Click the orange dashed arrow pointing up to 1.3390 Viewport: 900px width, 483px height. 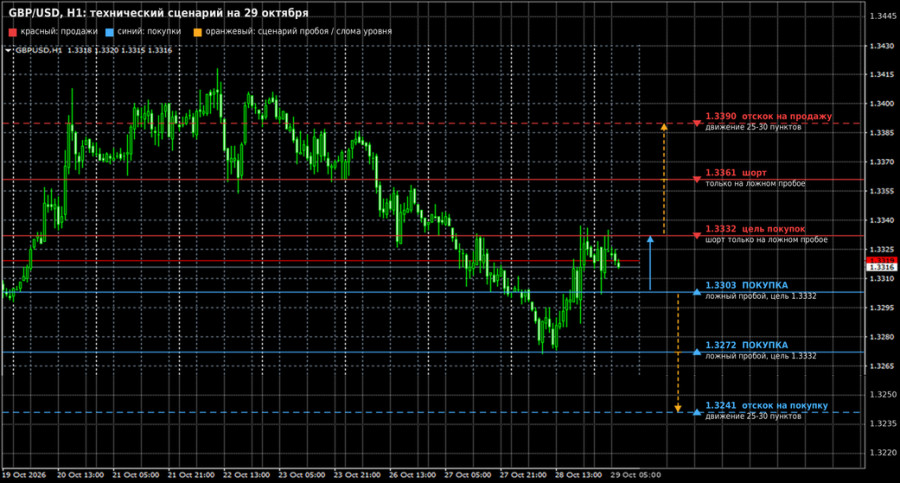click(x=664, y=178)
